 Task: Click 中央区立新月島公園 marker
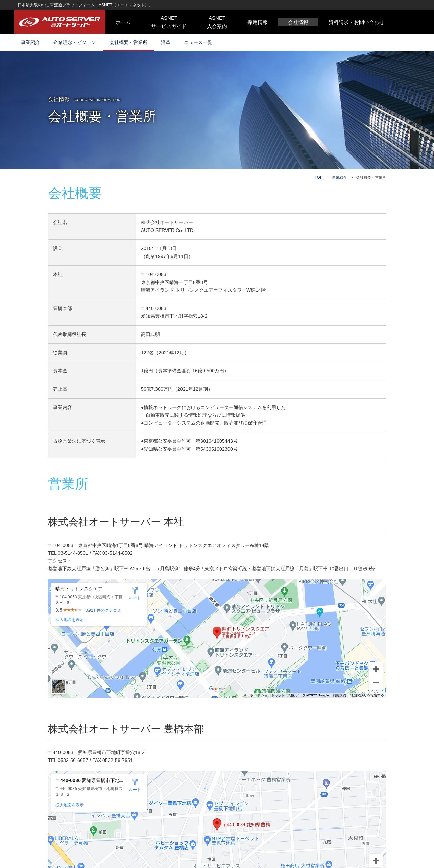(284, 591)
